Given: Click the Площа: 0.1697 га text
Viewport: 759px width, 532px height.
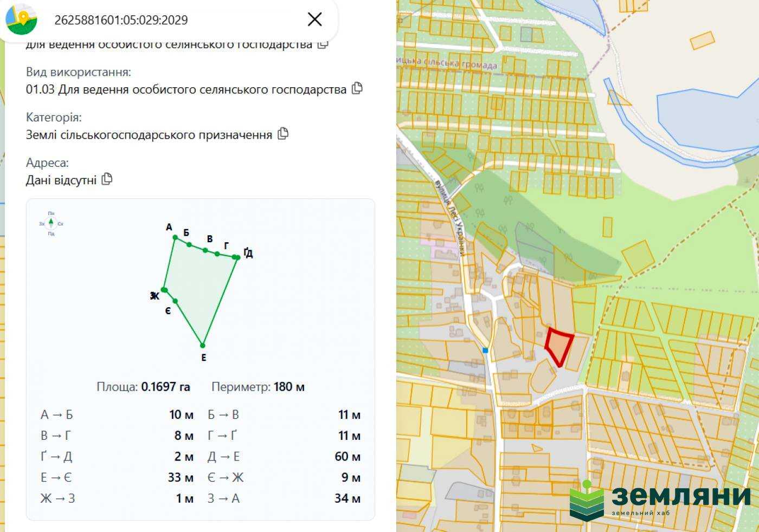Looking at the screenshot, I should coord(143,387).
